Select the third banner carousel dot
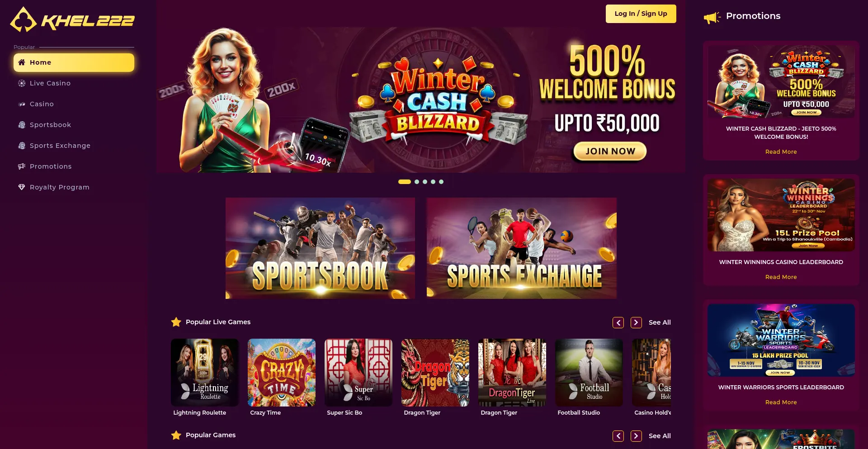This screenshot has height=449, width=868. click(x=425, y=182)
